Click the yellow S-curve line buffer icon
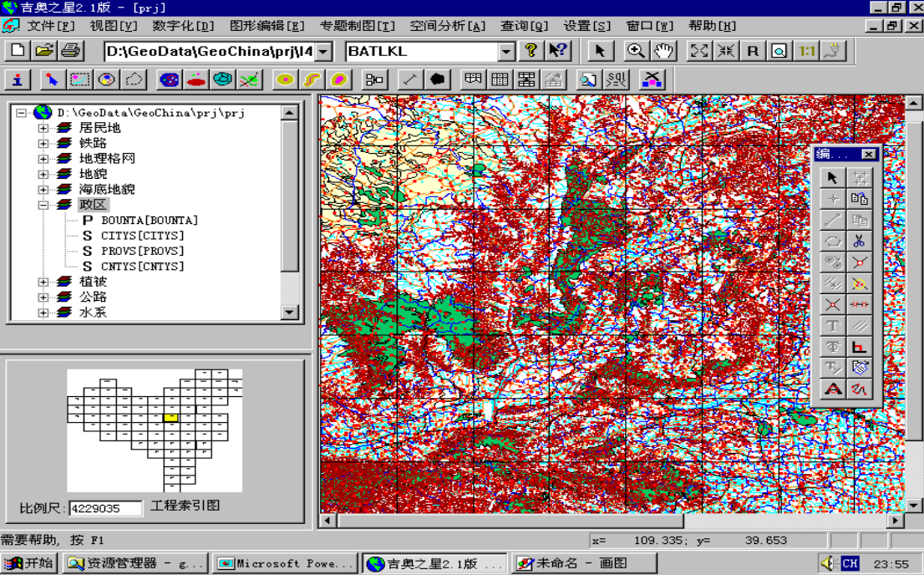The height and width of the screenshot is (575, 924). pyautogui.click(x=312, y=79)
